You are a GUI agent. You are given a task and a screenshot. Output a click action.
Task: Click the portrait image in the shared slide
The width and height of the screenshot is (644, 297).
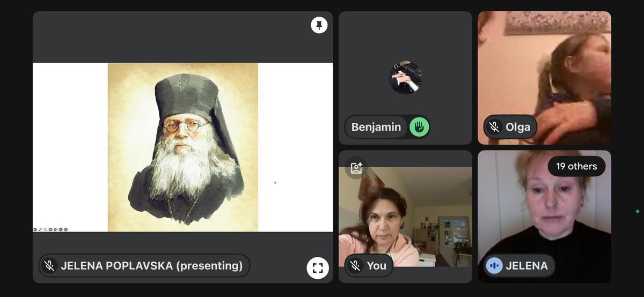182,147
